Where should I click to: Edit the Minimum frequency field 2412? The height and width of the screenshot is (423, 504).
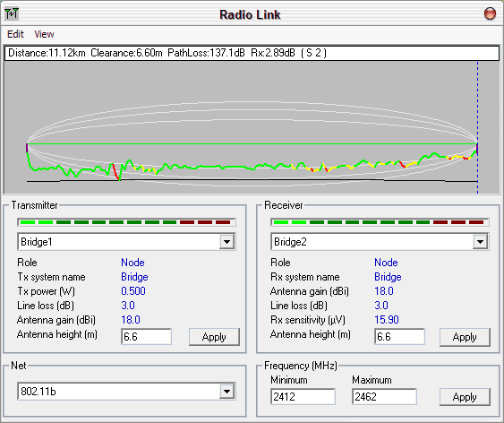click(303, 397)
